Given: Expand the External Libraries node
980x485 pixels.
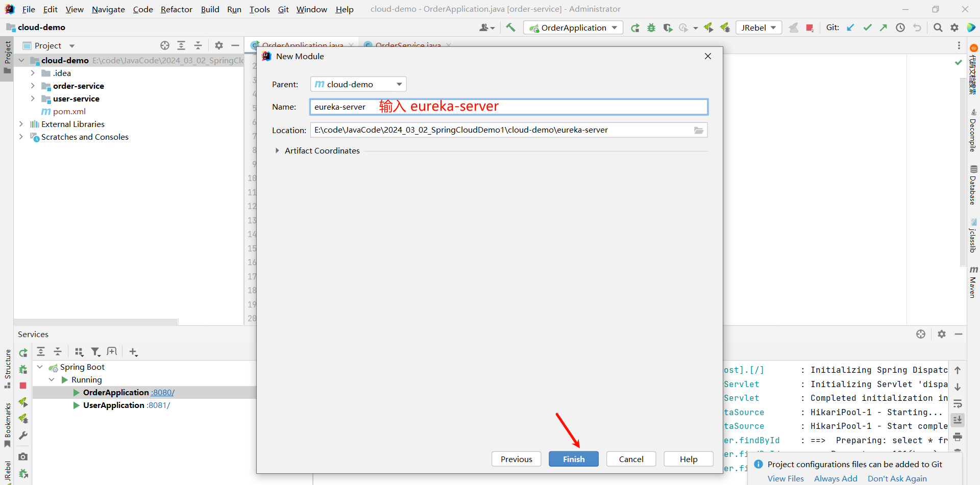Looking at the screenshot, I should (21, 124).
